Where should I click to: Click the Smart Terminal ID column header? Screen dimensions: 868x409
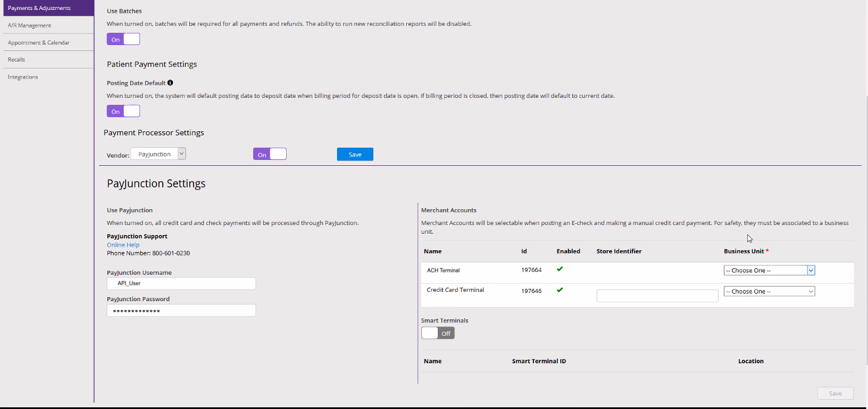[539, 361]
